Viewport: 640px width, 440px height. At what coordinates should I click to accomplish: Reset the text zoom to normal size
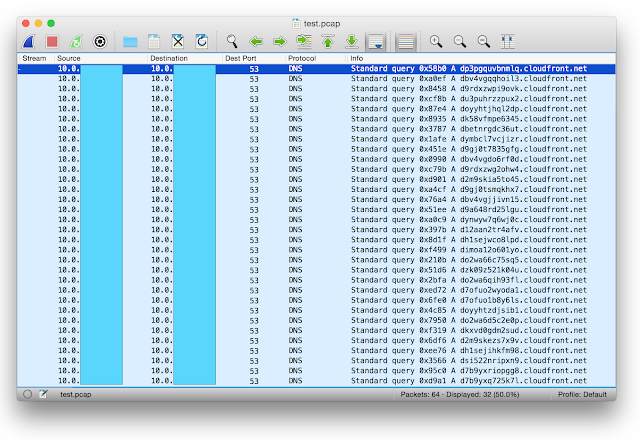pos(484,41)
